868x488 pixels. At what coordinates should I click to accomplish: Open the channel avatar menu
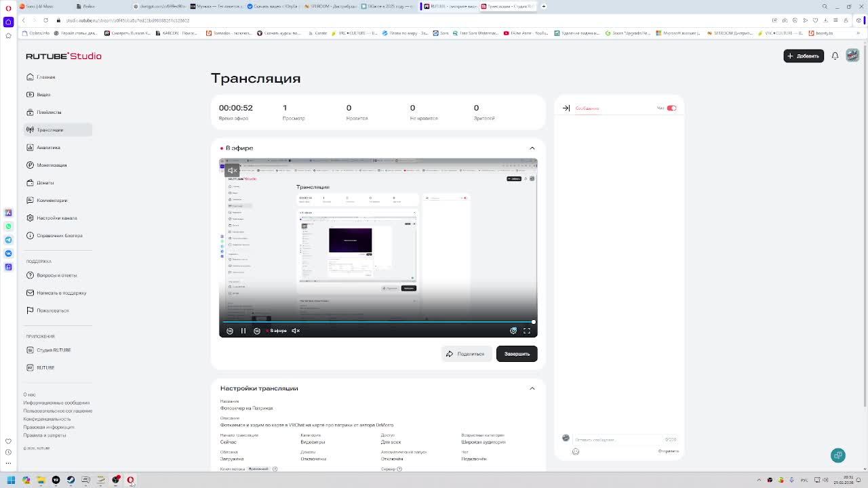pos(852,56)
